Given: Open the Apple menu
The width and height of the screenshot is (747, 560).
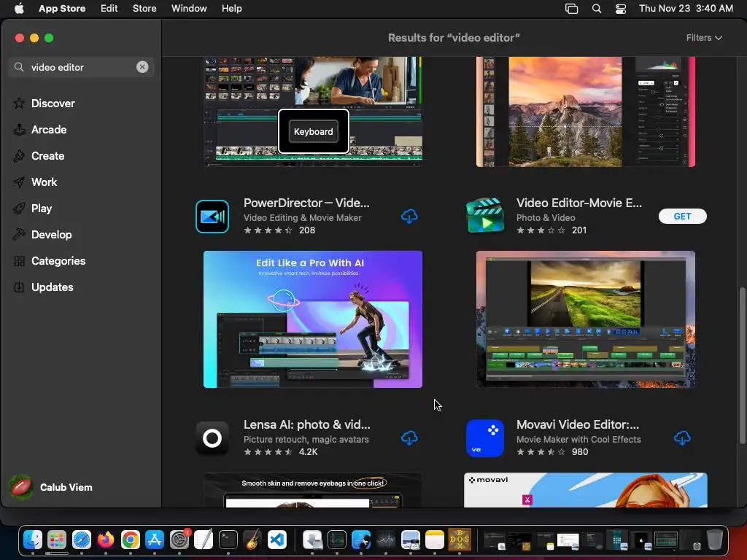Looking at the screenshot, I should tap(19, 9).
